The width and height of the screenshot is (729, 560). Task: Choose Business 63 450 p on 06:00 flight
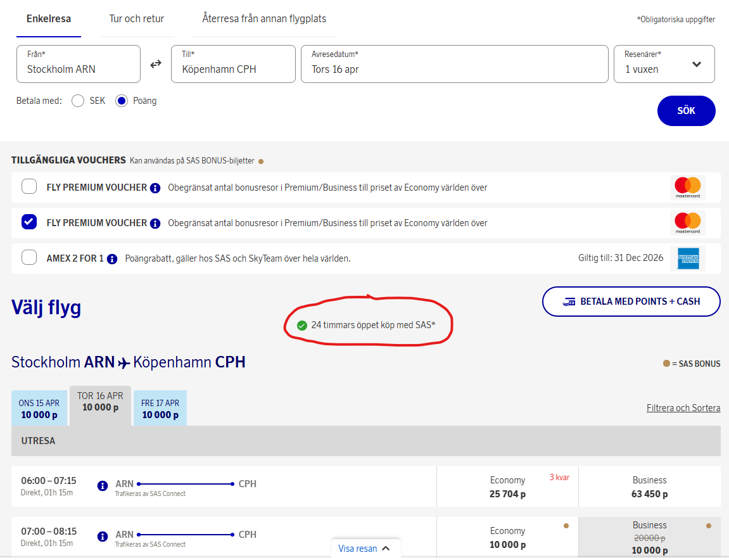click(649, 487)
